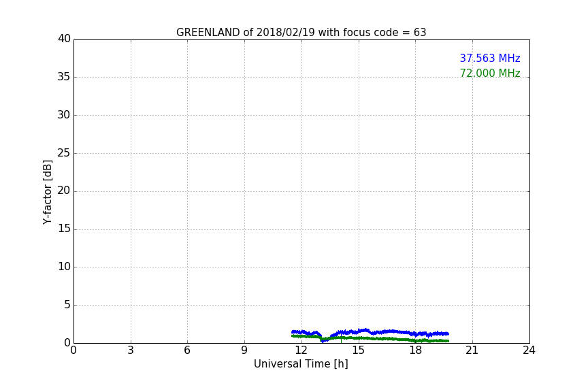Select the blue 37.563 MHz legend label
Image resolution: width=588 pixels, height=392 pixels.
click(x=490, y=58)
